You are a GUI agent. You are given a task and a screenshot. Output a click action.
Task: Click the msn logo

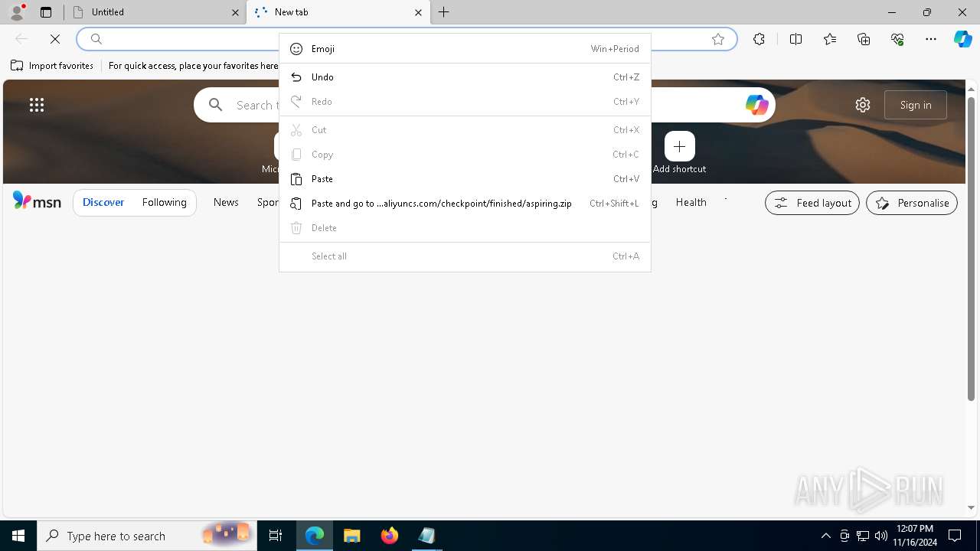tap(37, 201)
